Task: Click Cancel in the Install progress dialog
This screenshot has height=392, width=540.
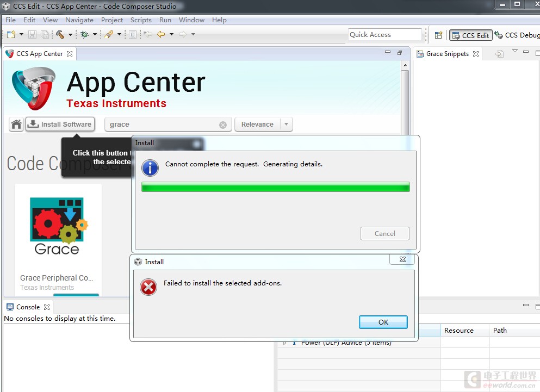Action: click(384, 234)
